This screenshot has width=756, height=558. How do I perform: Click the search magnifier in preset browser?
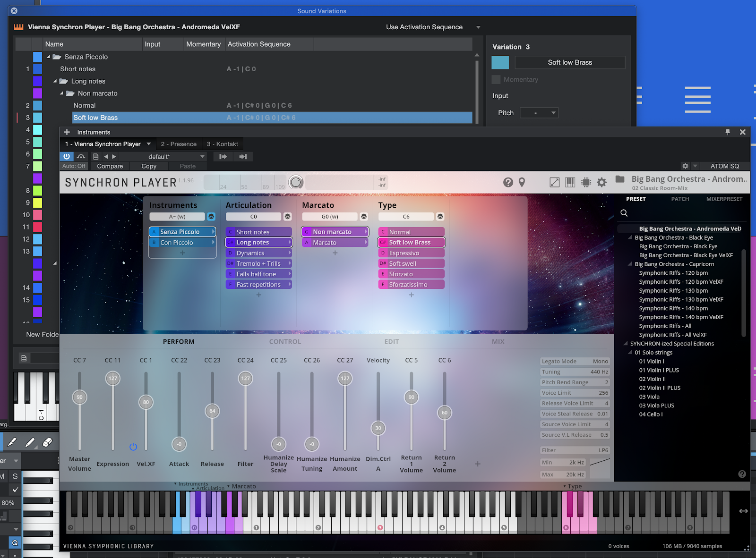(x=624, y=213)
